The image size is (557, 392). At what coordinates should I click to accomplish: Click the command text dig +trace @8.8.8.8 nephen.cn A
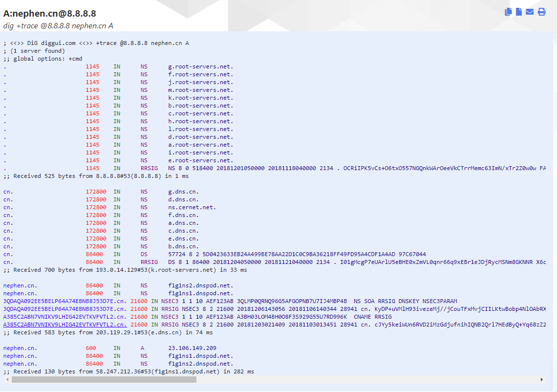pyautogui.click(x=58, y=25)
